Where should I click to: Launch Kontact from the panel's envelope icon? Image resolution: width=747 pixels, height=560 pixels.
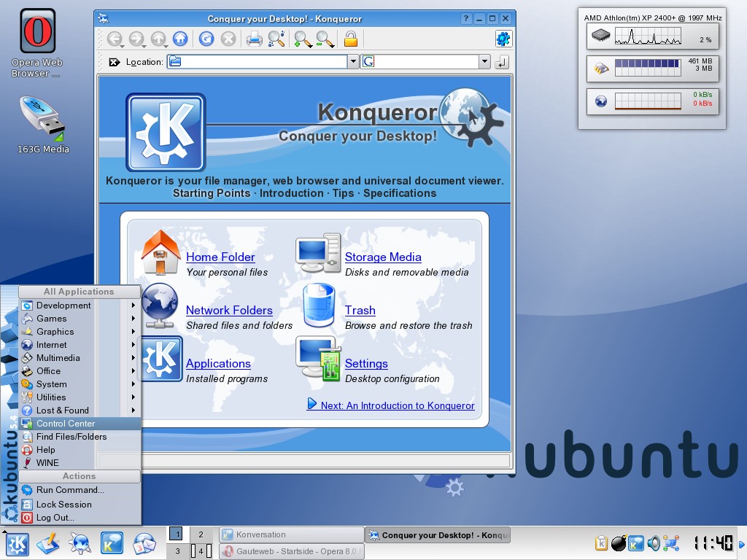144,544
